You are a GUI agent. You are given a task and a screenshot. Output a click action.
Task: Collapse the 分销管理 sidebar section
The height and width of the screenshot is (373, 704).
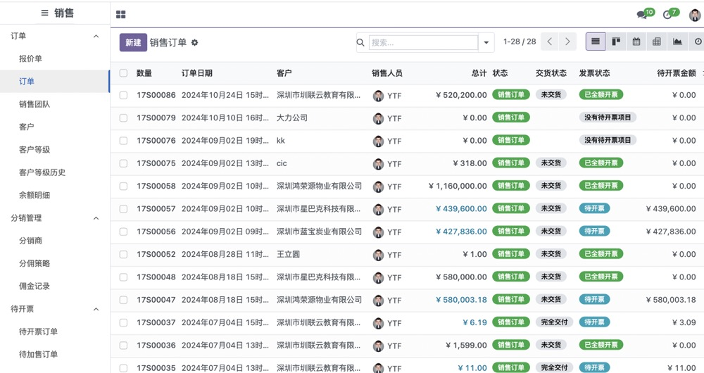point(96,218)
